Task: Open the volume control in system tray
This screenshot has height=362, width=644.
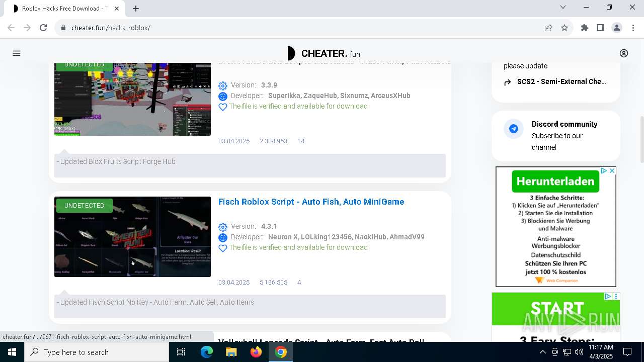Action: [579, 352]
